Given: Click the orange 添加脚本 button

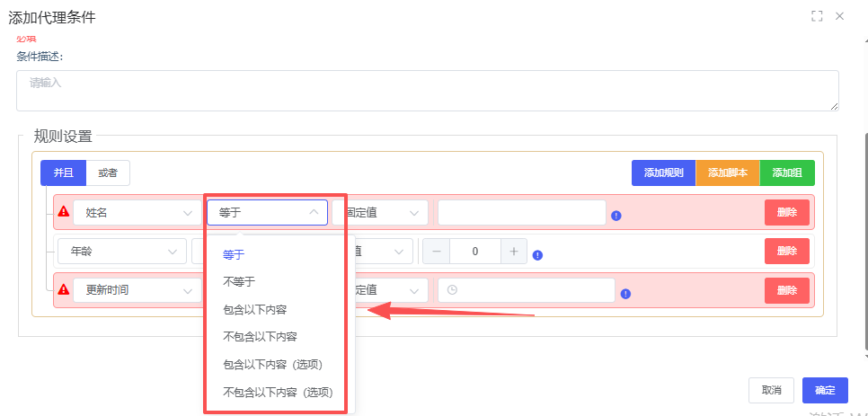Looking at the screenshot, I should pos(728,173).
